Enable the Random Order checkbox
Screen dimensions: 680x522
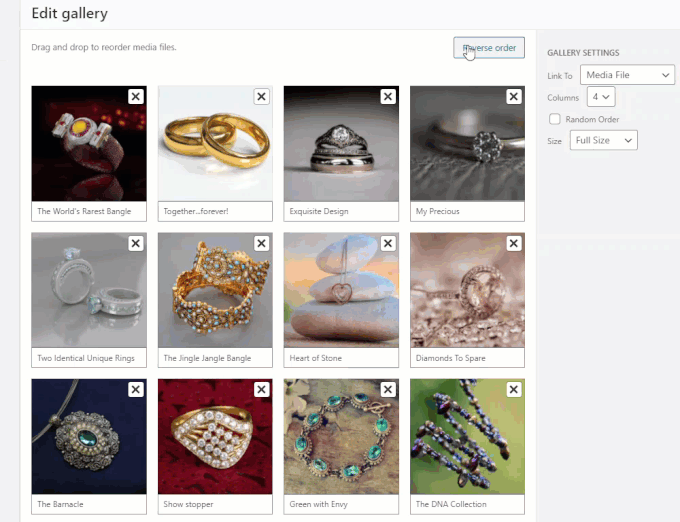[555, 119]
